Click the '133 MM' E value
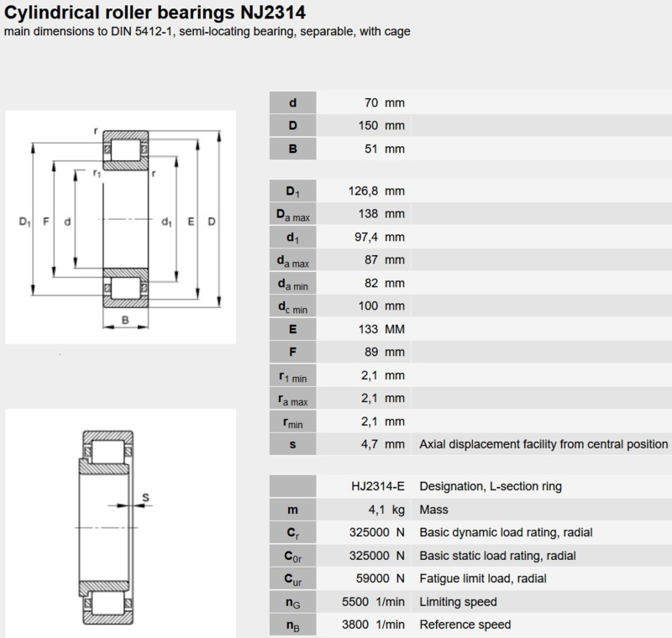The height and width of the screenshot is (638, 672). tap(381, 329)
